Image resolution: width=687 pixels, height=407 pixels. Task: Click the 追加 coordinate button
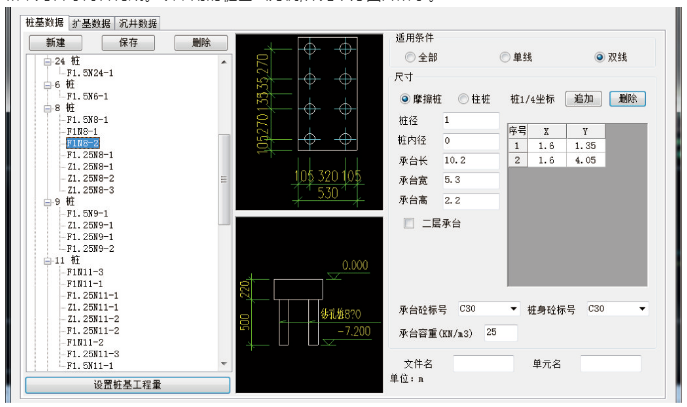pos(583,99)
